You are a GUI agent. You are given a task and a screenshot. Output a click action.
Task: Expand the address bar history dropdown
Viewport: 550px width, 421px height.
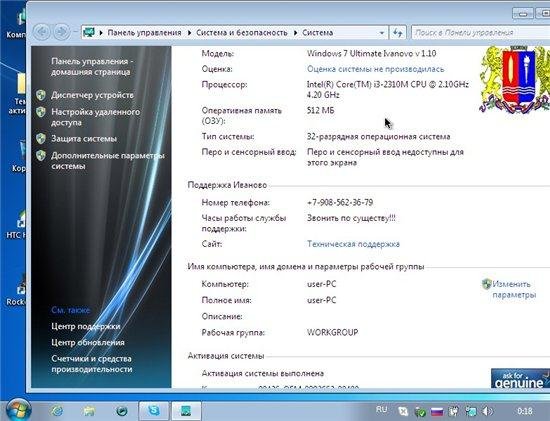point(381,33)
